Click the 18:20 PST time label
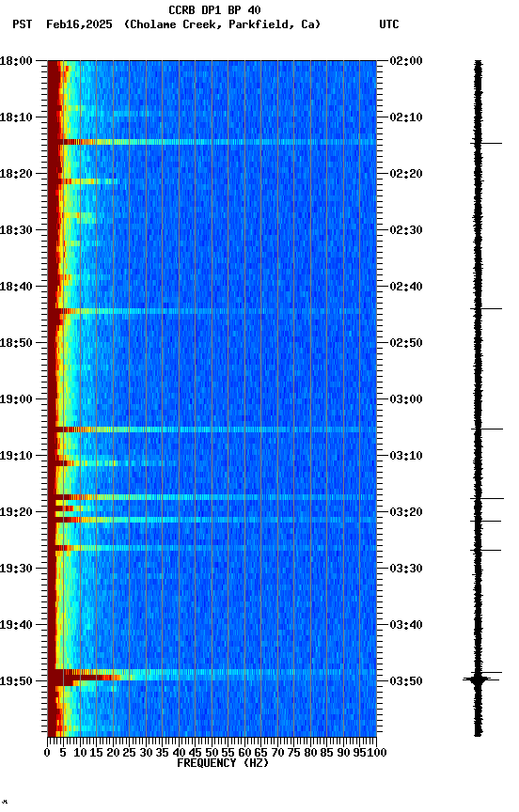The height and width of the screenshot is (812, 519). pyautogui.click(x=16, y=174)
